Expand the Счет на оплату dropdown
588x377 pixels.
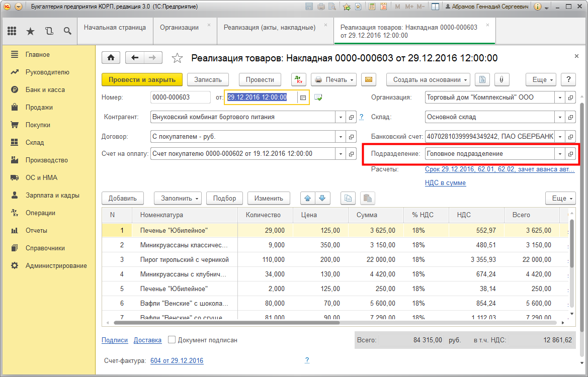point(341,154)
